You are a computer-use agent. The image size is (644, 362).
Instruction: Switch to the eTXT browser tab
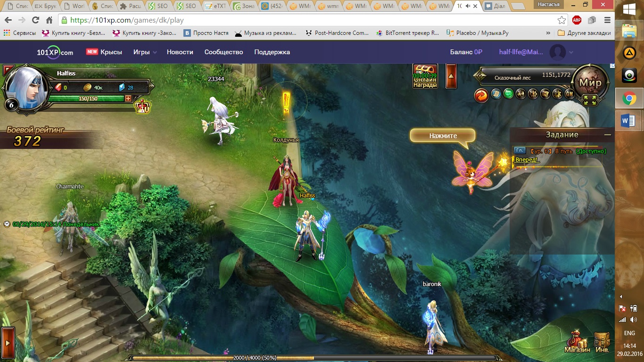point(216,7)
